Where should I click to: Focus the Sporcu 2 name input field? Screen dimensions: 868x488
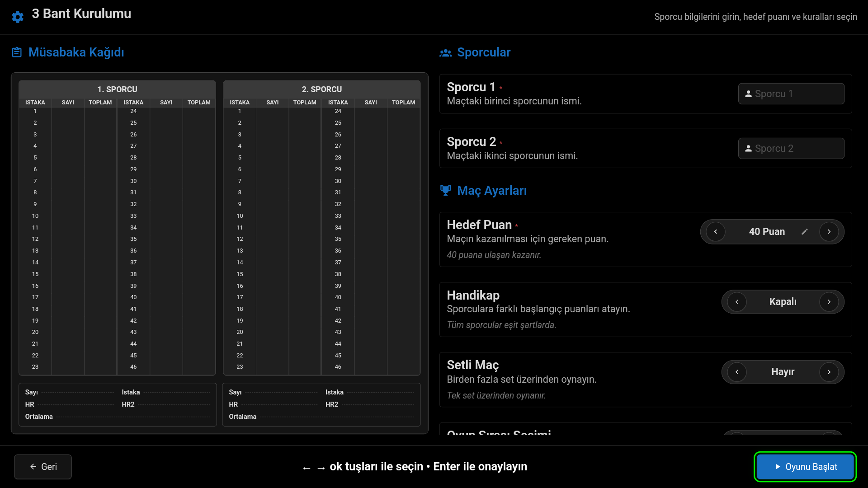click(796, 149)
